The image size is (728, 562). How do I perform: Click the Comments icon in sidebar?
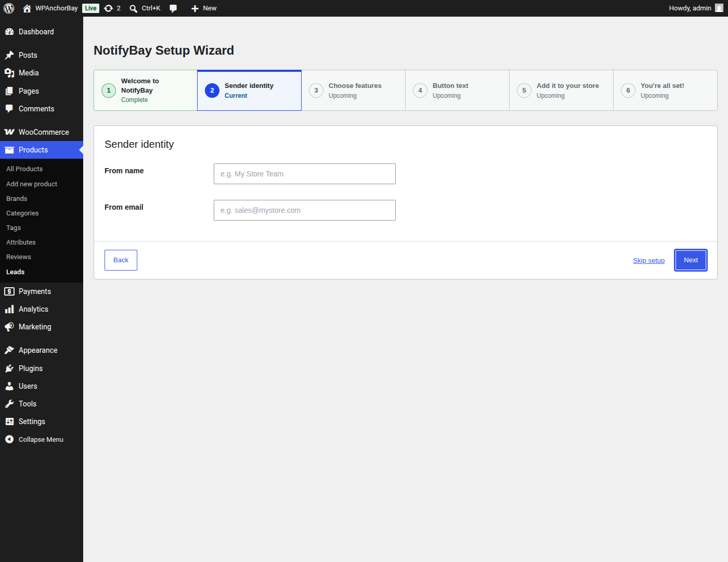(x=9, y=109)
